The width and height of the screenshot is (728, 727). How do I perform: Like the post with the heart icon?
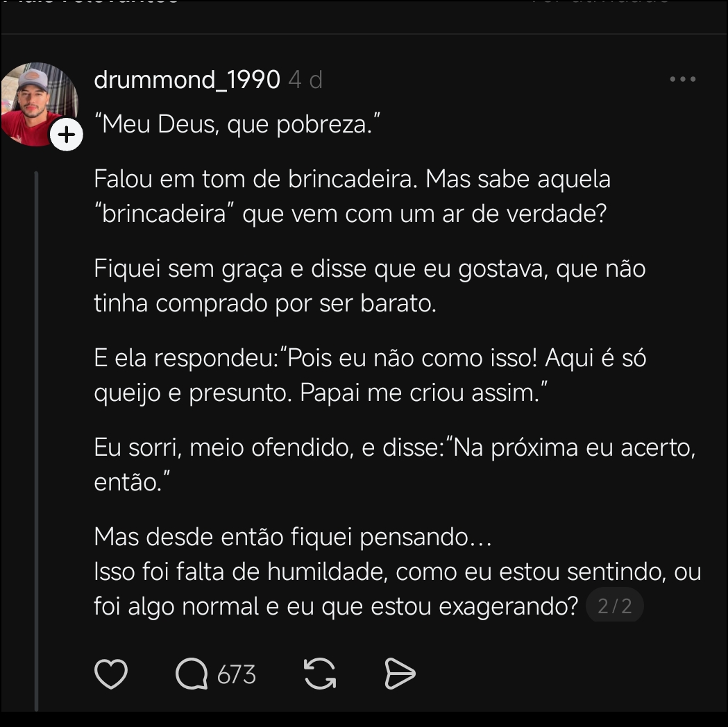click(x=111, y=674)
